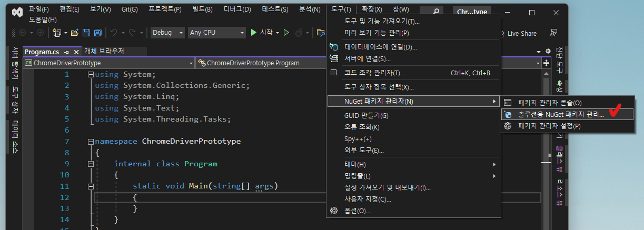Select 오류 조회(K) menu item
This screenshot has height=230, width=644.
(413, 127)
